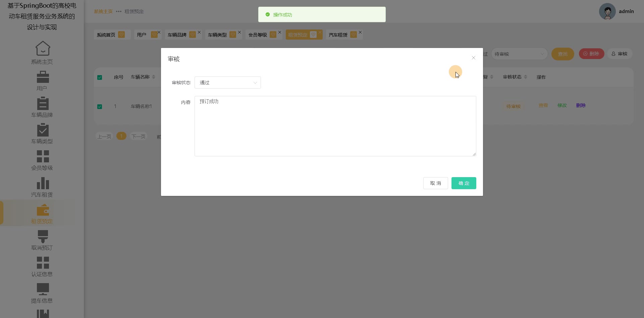This screenshot has width=644, height=318.
Task: Click the textarea resize handle corner
Action: [x=474, y=154]
